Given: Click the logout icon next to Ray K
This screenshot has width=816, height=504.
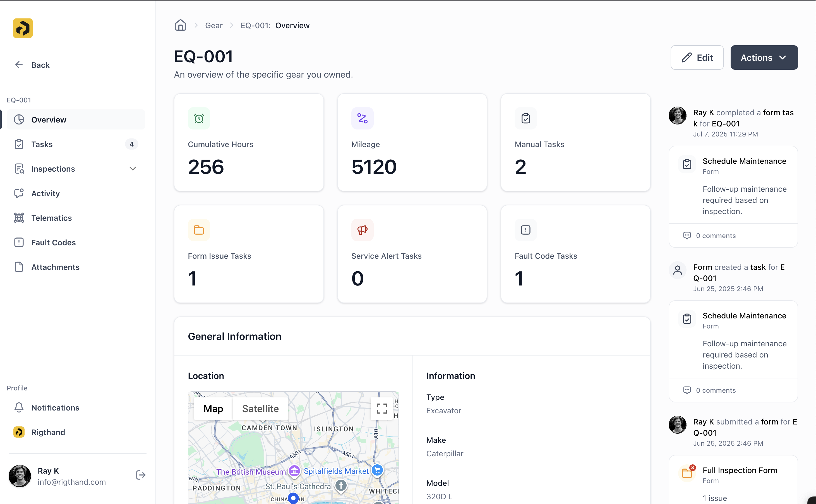Looking at the screenshot, I should pos(140,475).
